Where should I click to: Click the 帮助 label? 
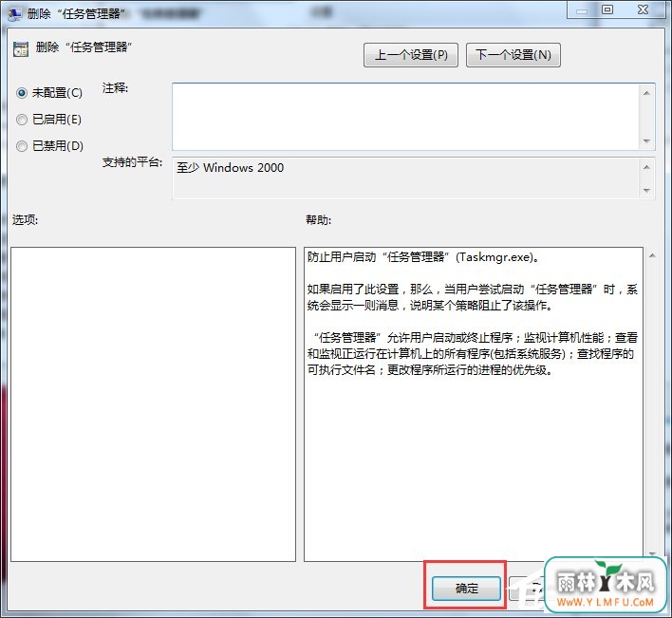coord(318,220)
